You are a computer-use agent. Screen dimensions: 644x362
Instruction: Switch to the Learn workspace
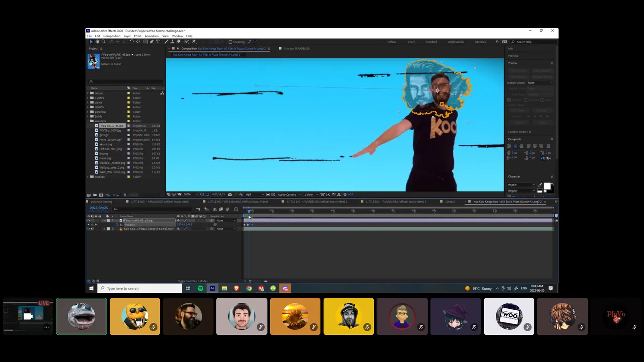coord(411,42)
